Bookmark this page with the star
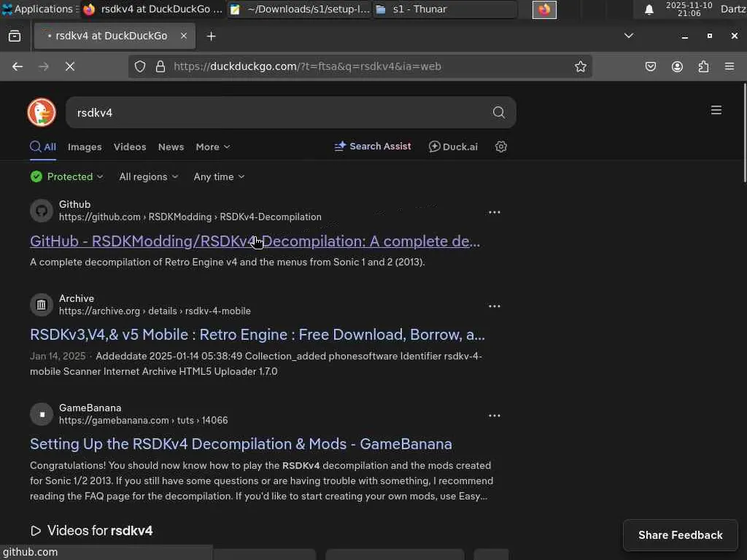The width and height of the screenshot is (747, 560). pos(580,66)
